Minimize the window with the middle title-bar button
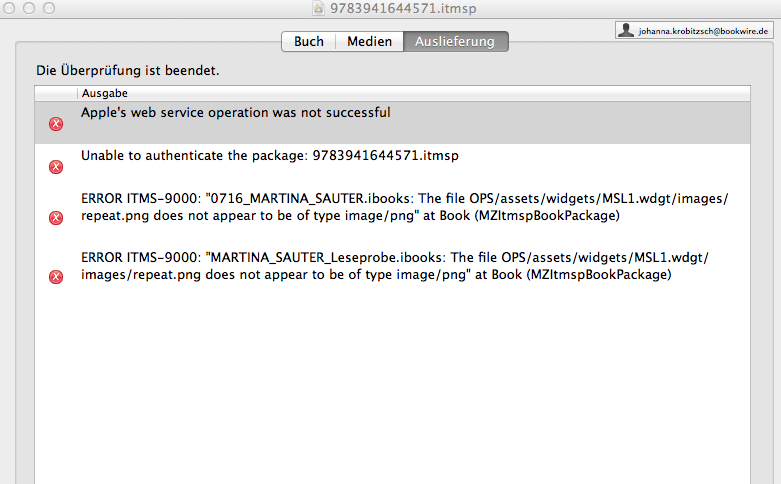The width and height of the screenshot is (781, 484). pos(30,8)
